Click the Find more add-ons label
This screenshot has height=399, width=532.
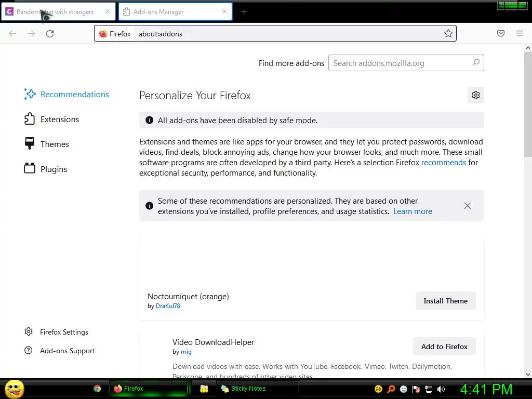pyautogui.click(x=291, y=63)
